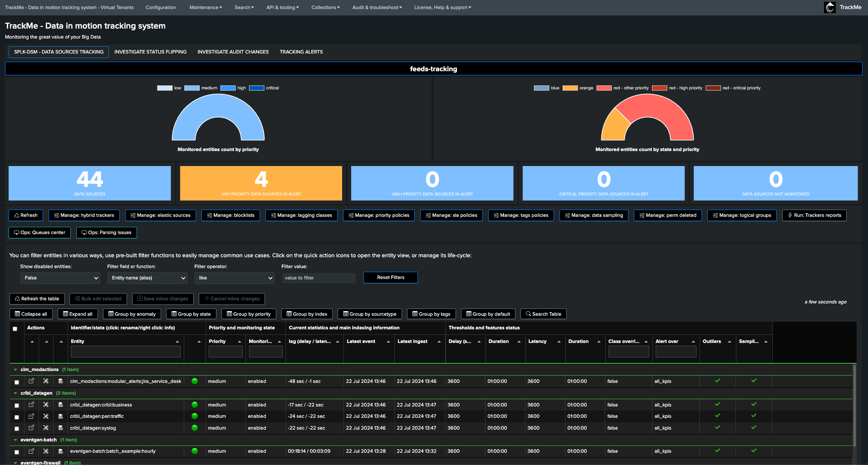Open entity view icon for eventgen-batch hourly row
This screenshot has height=465, width=868.
tap(31, 451)
